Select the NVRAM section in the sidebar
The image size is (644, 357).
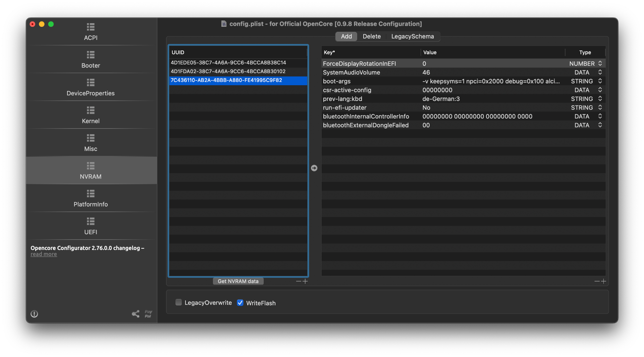[x=91, y=171]
